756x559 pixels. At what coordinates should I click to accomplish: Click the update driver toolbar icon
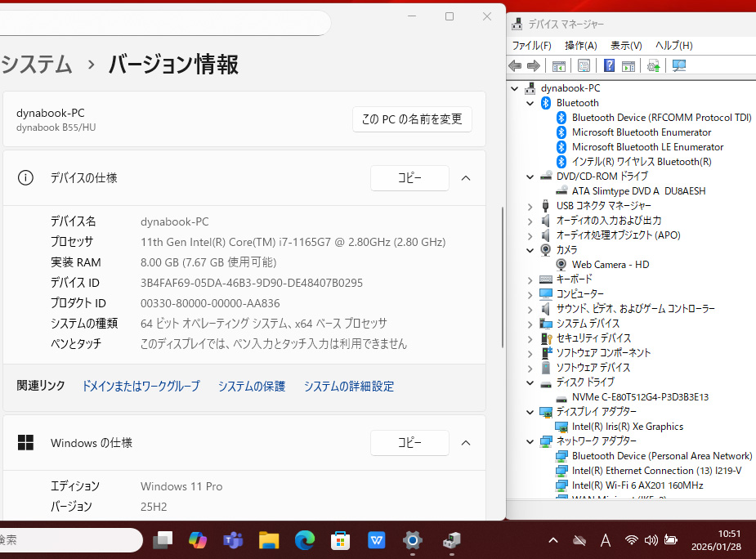tap(653, 66)
